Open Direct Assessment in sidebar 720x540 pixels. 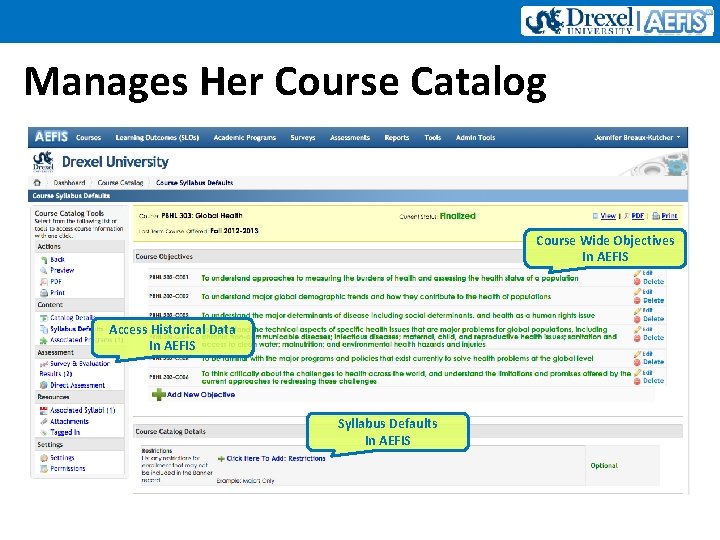pos(77,385)
